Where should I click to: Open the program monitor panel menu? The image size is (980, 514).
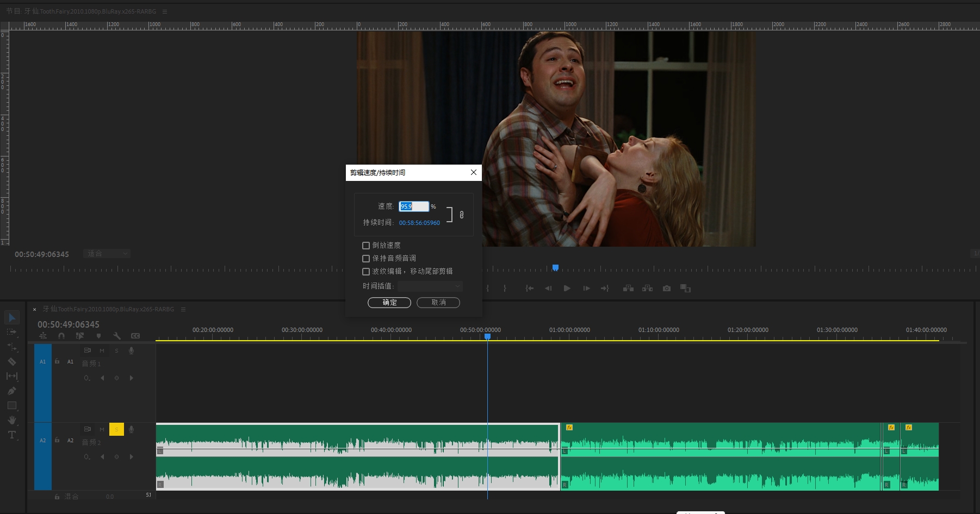[165, 11]
